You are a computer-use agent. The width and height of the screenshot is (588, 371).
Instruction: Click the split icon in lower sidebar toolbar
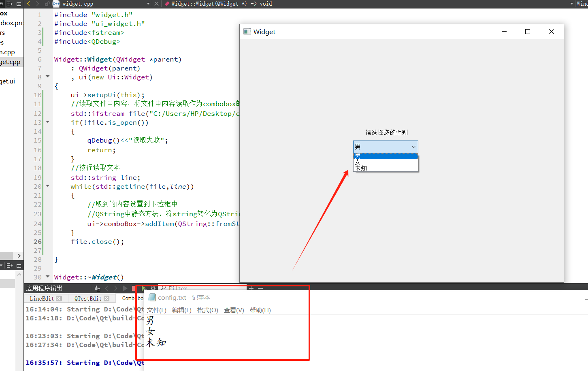coord(10,266)
